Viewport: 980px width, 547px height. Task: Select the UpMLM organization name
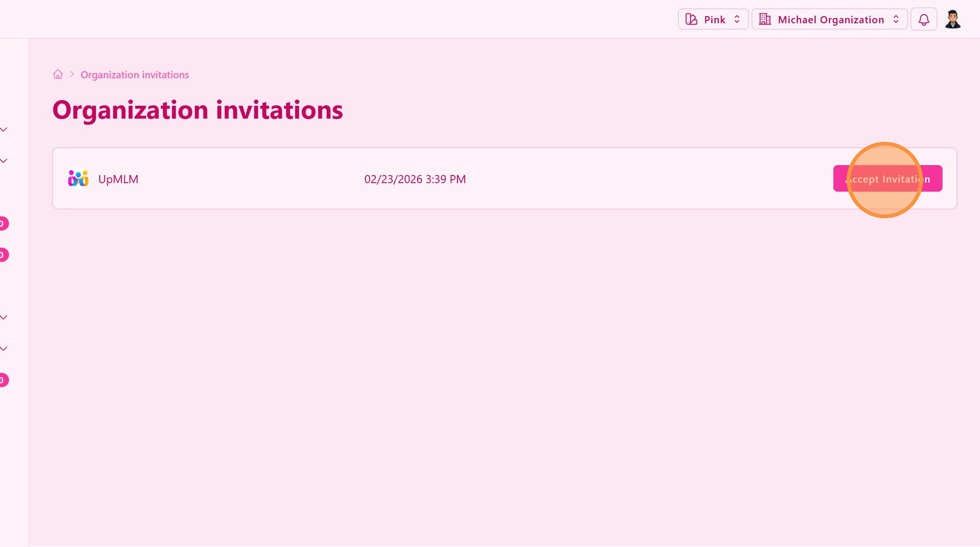(x=118, y=179)
